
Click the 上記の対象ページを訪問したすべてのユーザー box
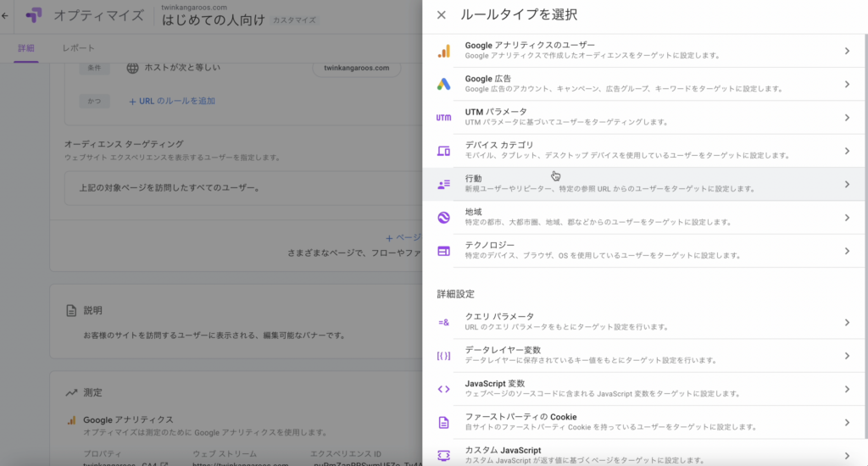[x=243, y=188]
